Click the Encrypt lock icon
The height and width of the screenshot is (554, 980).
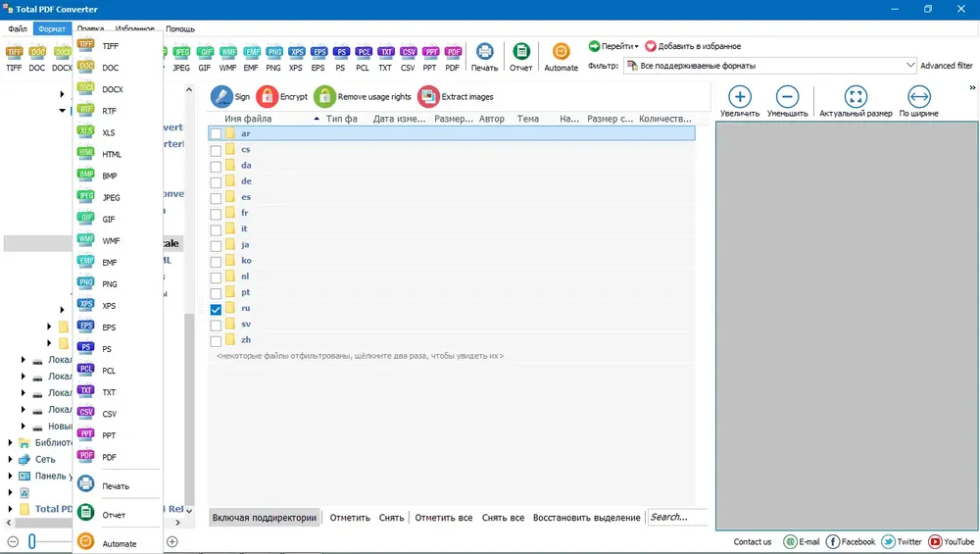[x=267, y=96]
